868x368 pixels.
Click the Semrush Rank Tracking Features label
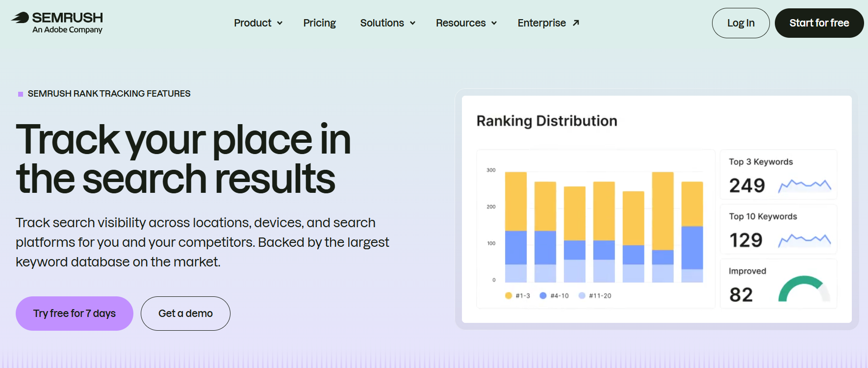(x=109, y=94)
